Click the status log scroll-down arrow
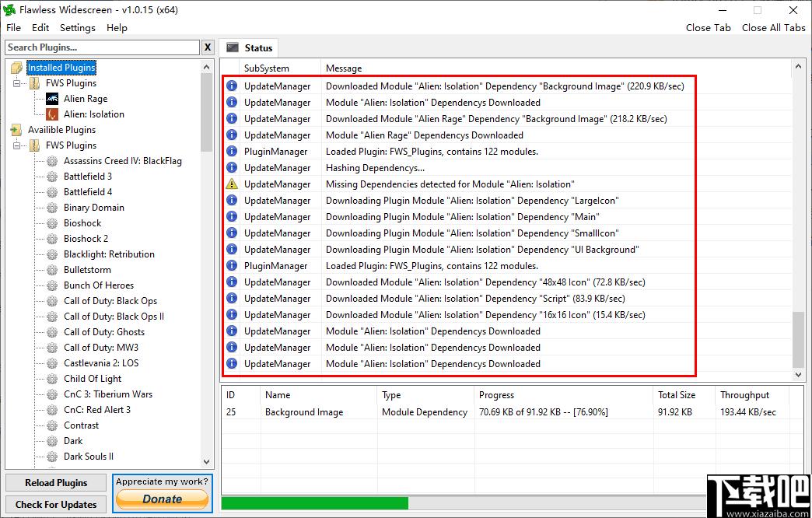Viewport: 812px width, 518px height. pos(798,374)
